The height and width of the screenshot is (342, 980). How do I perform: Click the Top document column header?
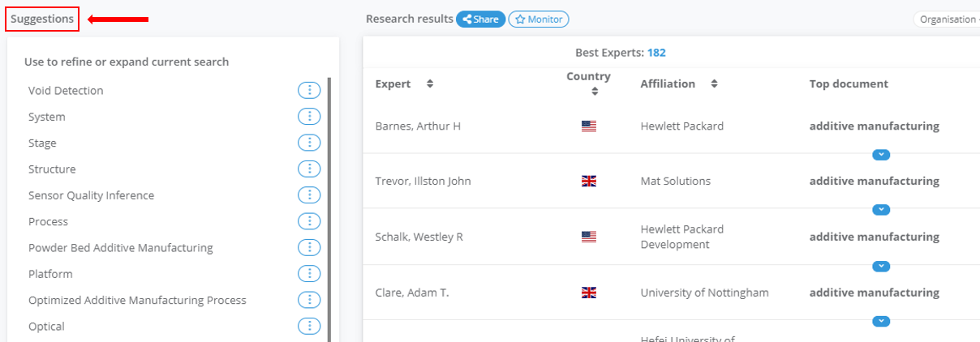[x=849, y=84]
